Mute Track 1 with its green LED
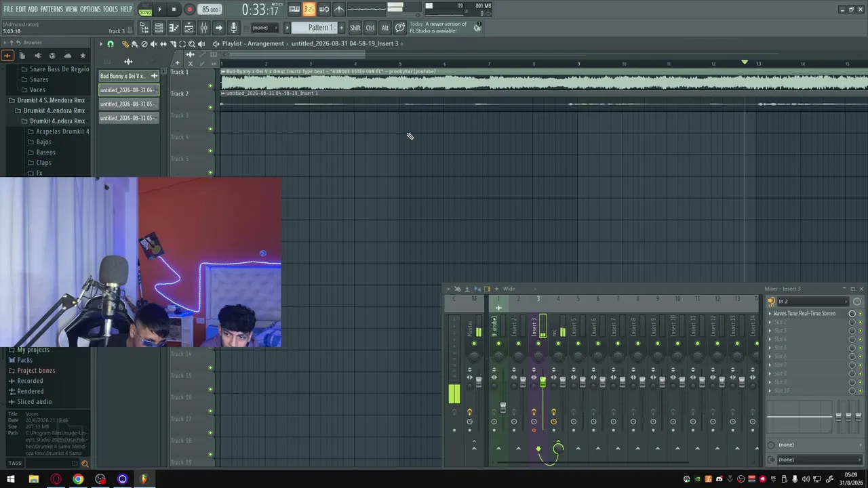This screenshot has width=868, height=488. (210, 85)
